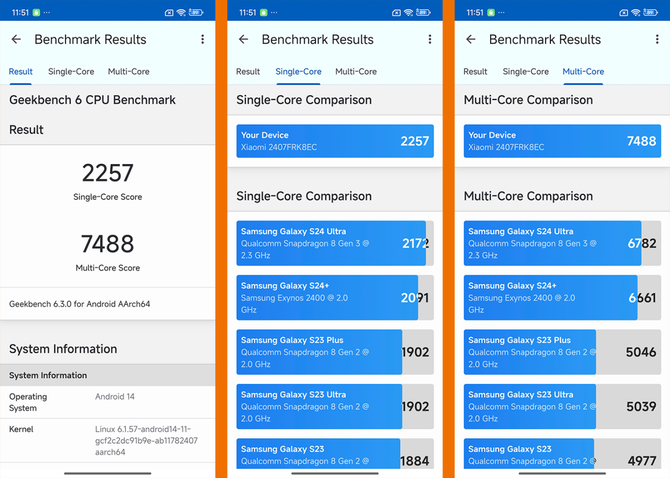Tap the home gesture bar on the left screen

tap(108, 473)
